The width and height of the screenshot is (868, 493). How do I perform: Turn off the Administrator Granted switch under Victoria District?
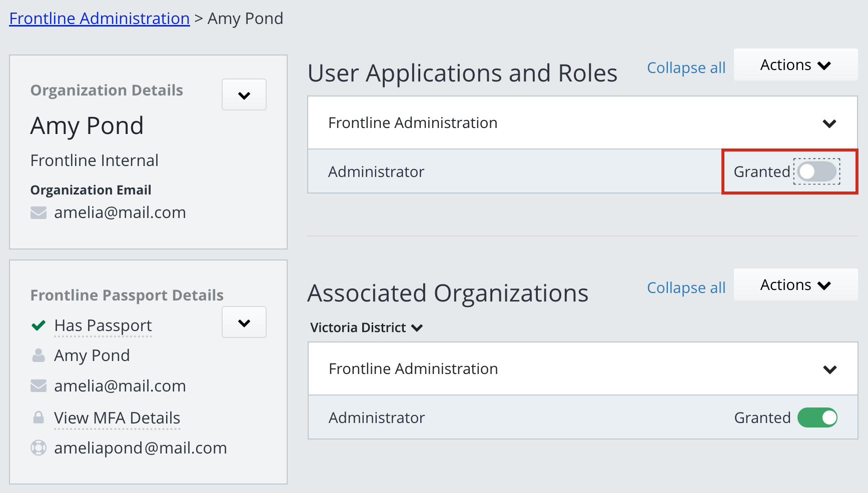(x=817, y=418)
